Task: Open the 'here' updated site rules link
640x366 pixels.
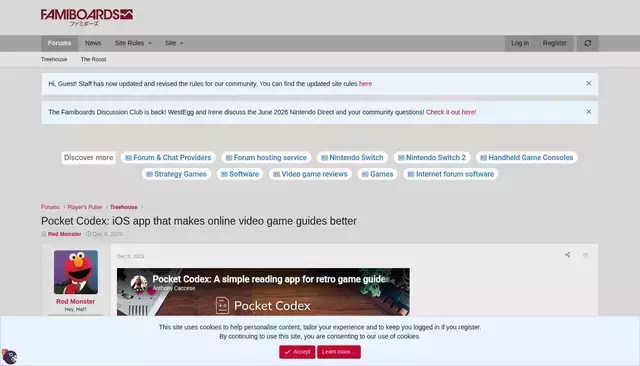Action: [365, 84]
